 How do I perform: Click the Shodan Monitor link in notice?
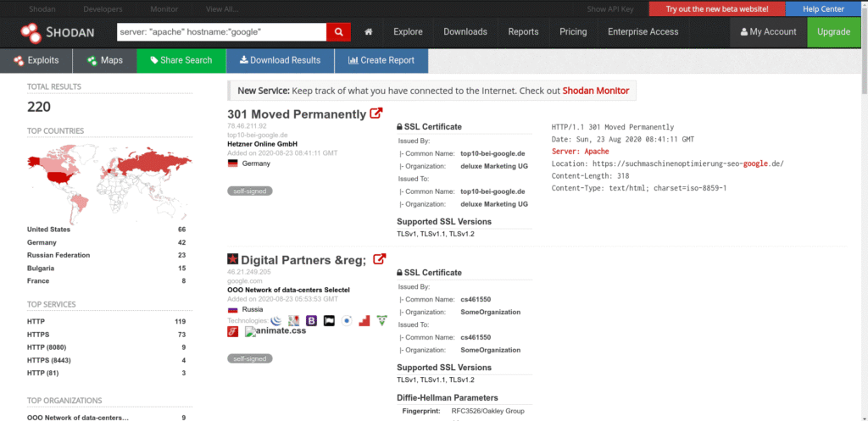click(x=596, y=91)
